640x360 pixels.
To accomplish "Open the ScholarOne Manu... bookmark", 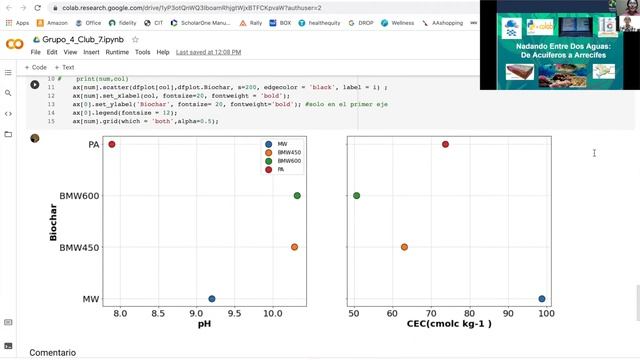I will point(200,23).
